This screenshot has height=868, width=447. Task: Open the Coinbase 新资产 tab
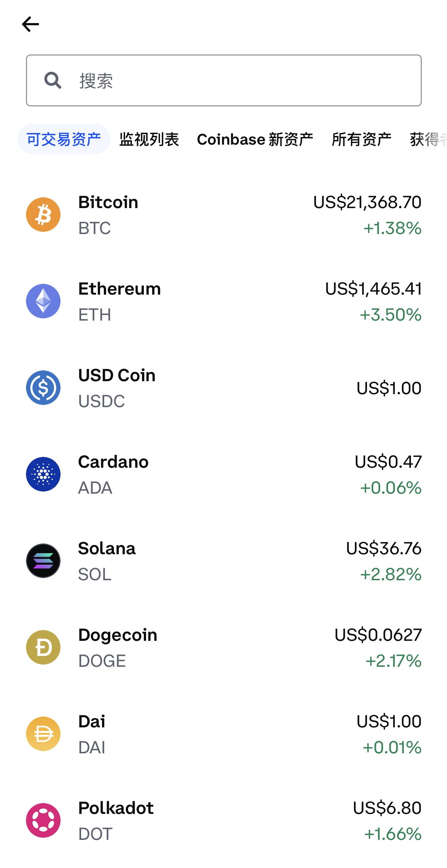pyautogui.click(x=255, y=139)
